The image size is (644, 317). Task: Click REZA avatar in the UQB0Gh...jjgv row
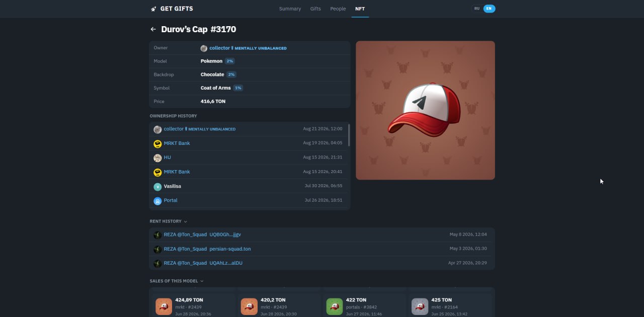(x=157, y=235)
